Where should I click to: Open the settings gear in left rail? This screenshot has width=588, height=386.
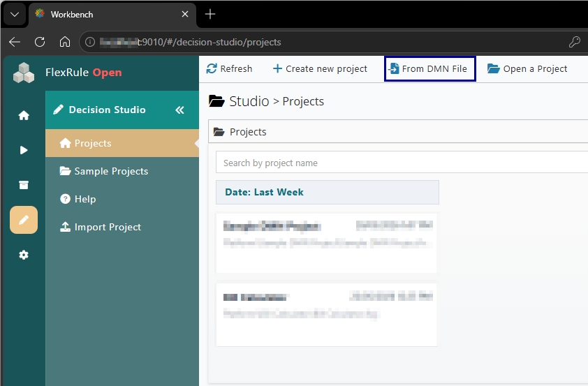24,255
